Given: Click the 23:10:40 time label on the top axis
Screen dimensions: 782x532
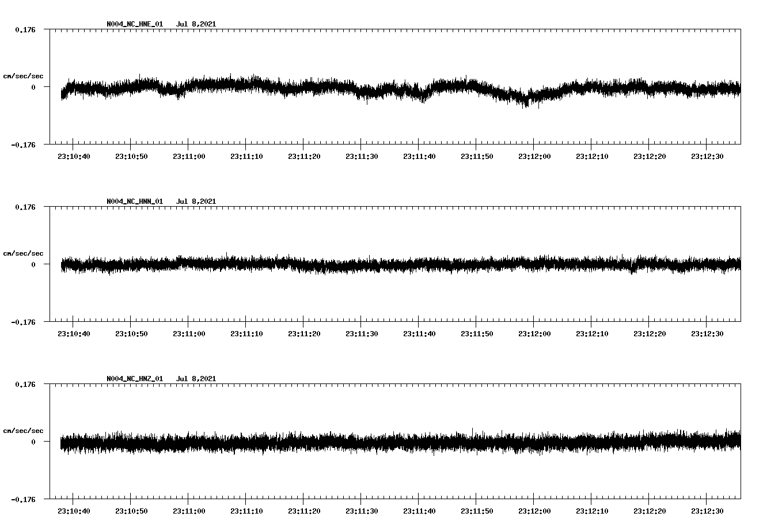Looking at the screenshot, I should pyautogui.click(x=73, y=155).
